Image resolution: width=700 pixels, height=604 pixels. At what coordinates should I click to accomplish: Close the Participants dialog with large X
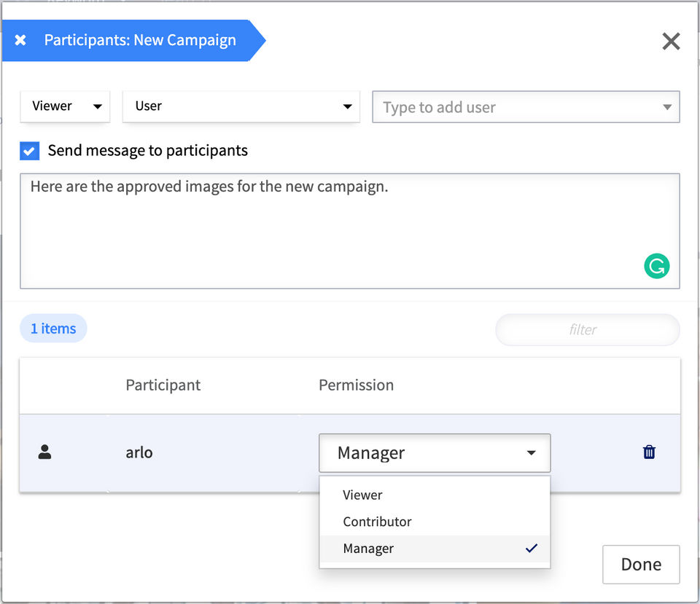pos(671,42)
